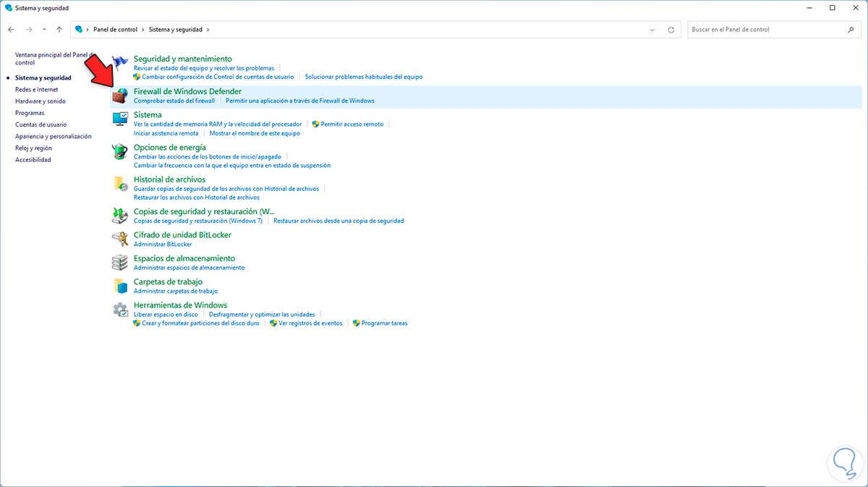The image size is (868, 487).
Task: Open Herramientas de Windows heading
Action: (181, 305)
